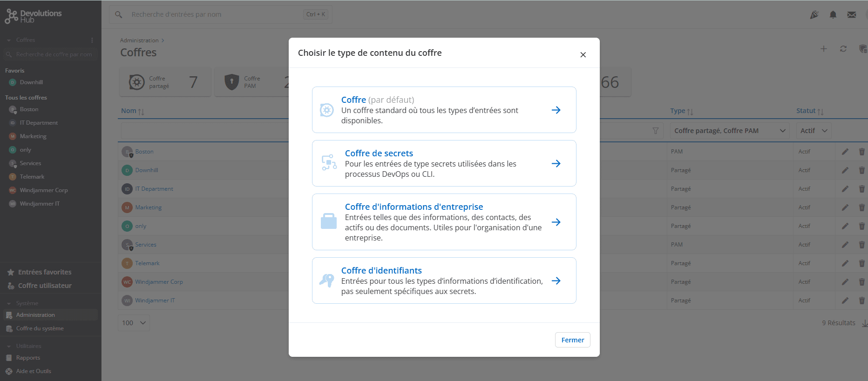Open Windjammer Corp vault in sidebar
This screenshot has height=381, width=868.
(x=44, y=190)
